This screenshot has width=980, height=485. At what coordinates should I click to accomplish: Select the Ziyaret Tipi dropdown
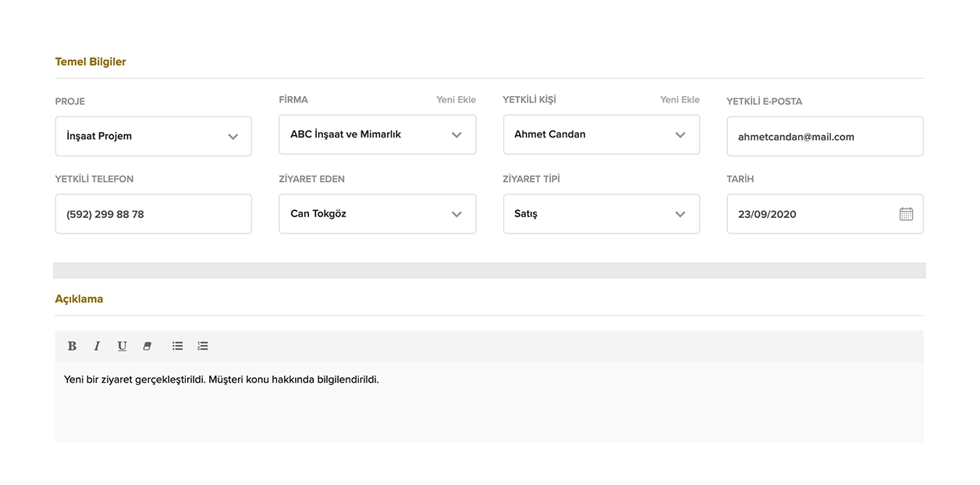[602, 214]
